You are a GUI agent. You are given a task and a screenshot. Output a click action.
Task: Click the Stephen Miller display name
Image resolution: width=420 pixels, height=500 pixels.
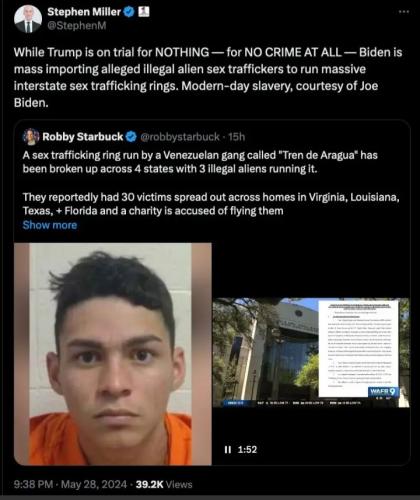click(x=84, y=12)
